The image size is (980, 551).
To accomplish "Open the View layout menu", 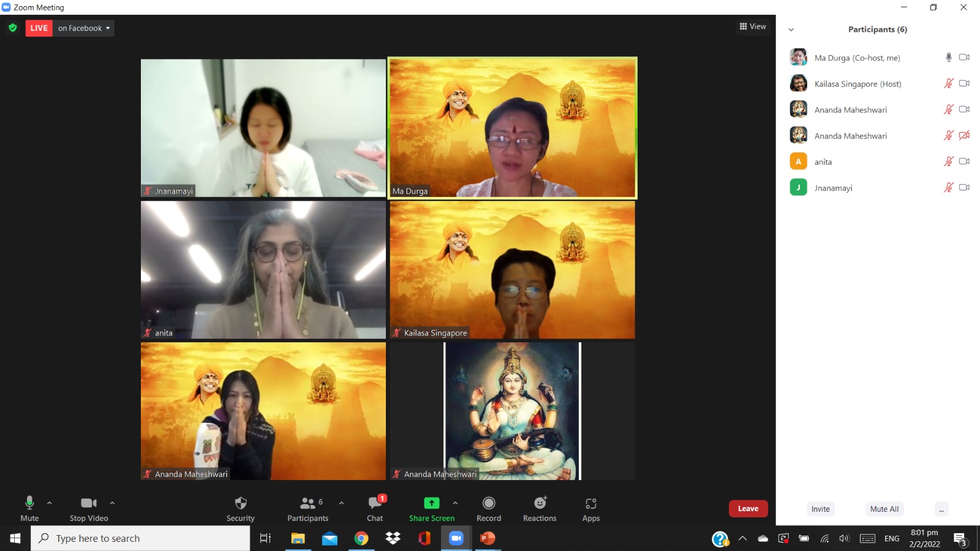I will click(753, 26).
